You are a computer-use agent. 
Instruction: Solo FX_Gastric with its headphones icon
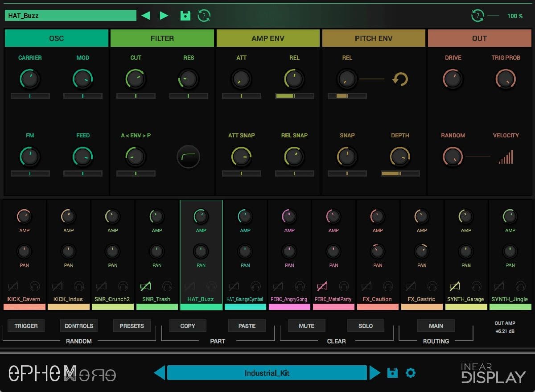432,286
